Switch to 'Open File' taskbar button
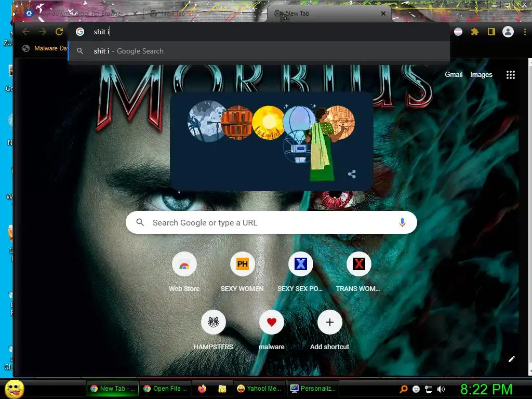This screenshot has width=532, height=399. click(x=166, y=389)
